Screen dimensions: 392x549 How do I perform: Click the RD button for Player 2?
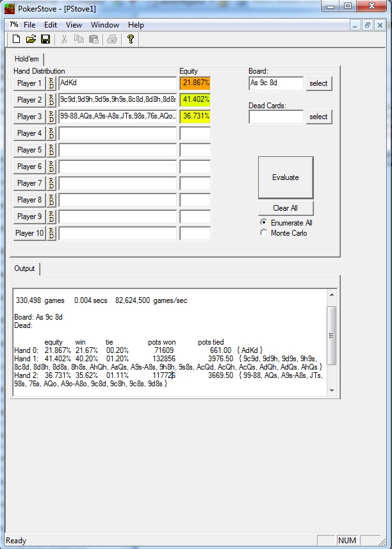click(51, 100)
